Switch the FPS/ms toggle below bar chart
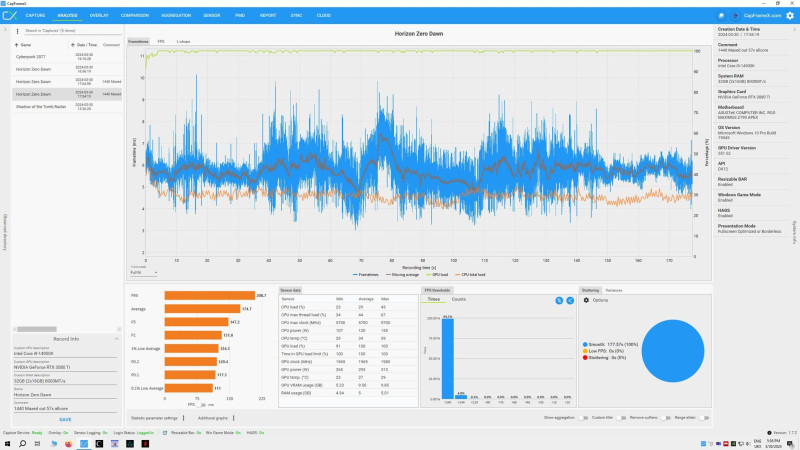This screenshot has height=450, width=800. click(x=201, y=405)
